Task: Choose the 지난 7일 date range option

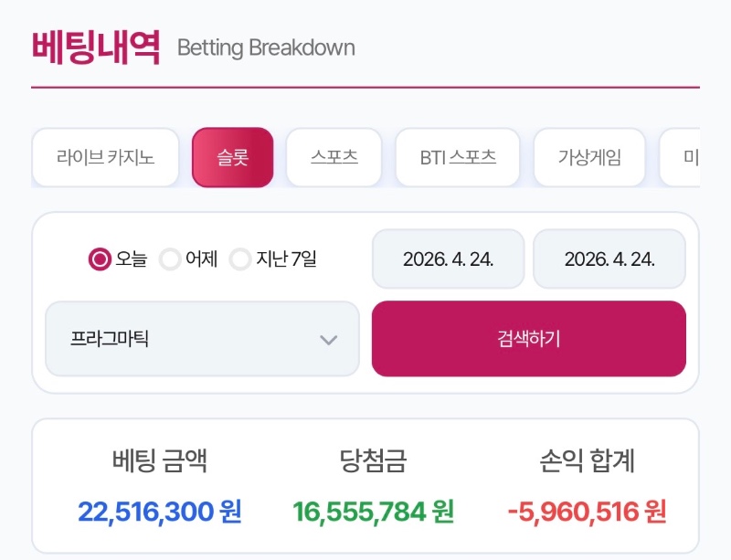Action: click(x=241, y=259)
